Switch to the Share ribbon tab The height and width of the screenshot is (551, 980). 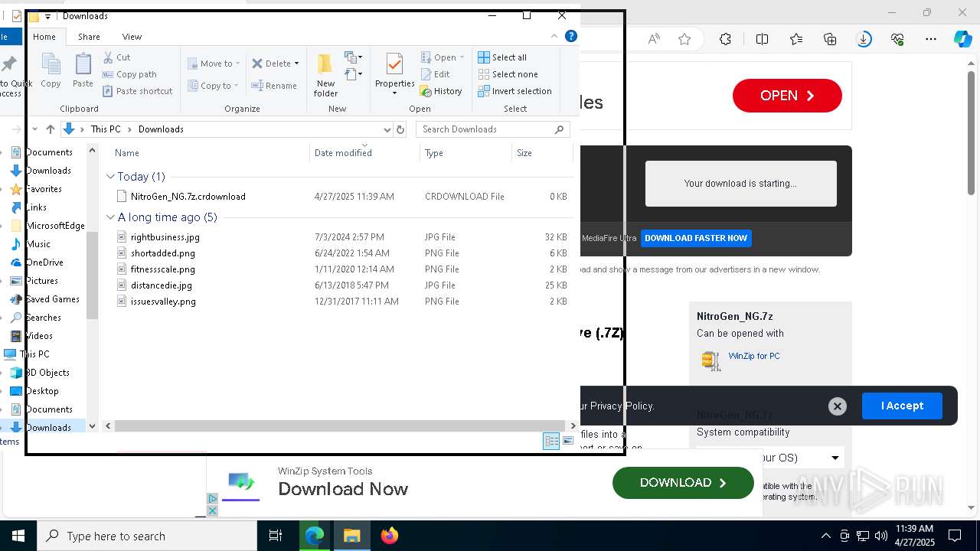coord(89,37)
